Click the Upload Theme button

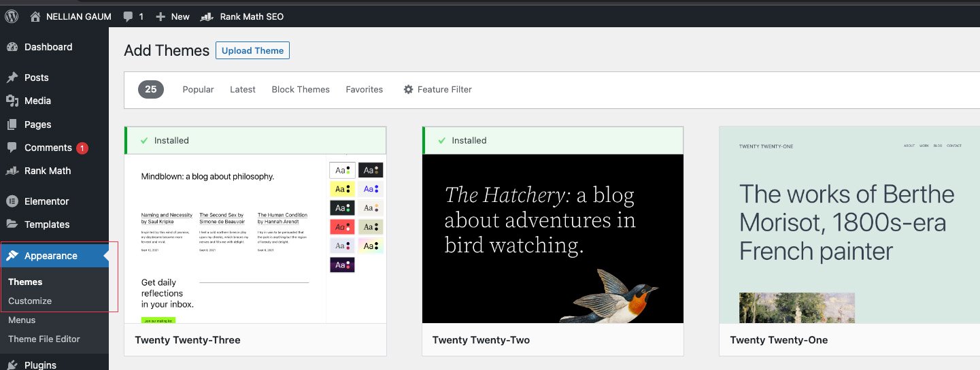[x=252, y=50]
